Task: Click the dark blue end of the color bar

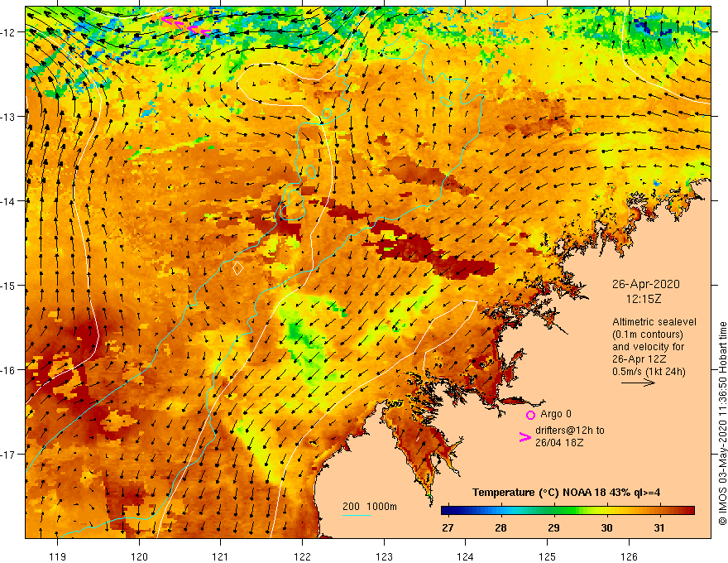Action: click(x=448, y=511)
